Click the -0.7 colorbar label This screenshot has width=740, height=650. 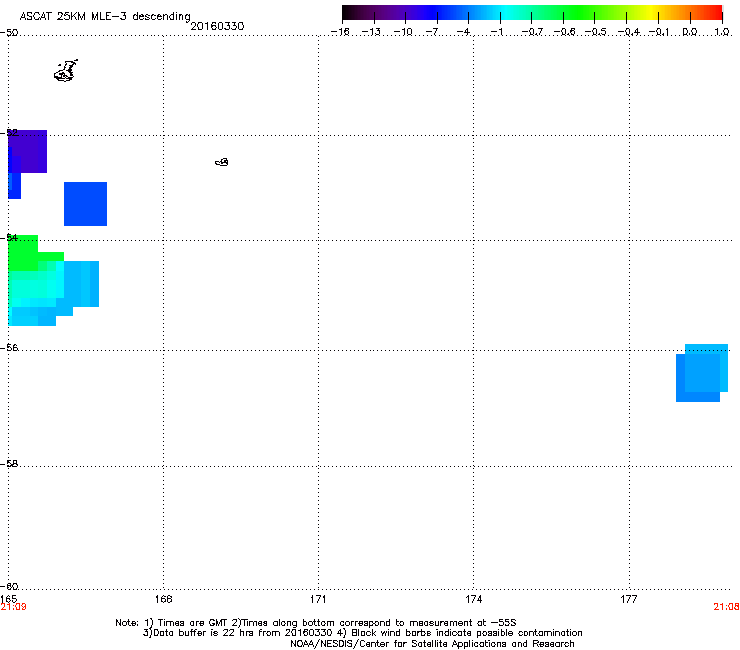(532, 32)
